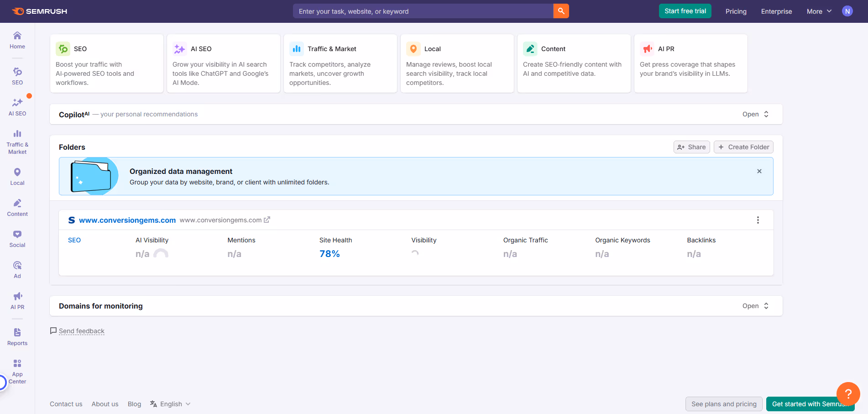Open the Pricing menu item
This screenshot has width=868, height=414.
click(736, 11)
